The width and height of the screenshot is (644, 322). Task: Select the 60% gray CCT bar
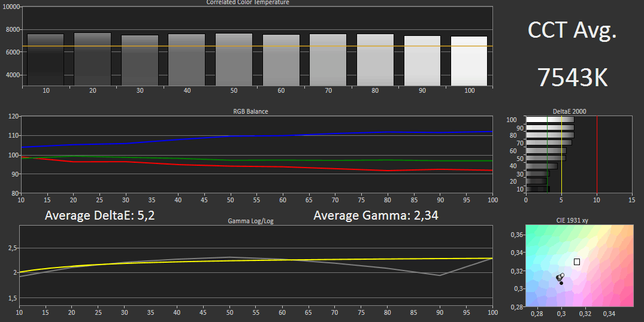(281, 60)
